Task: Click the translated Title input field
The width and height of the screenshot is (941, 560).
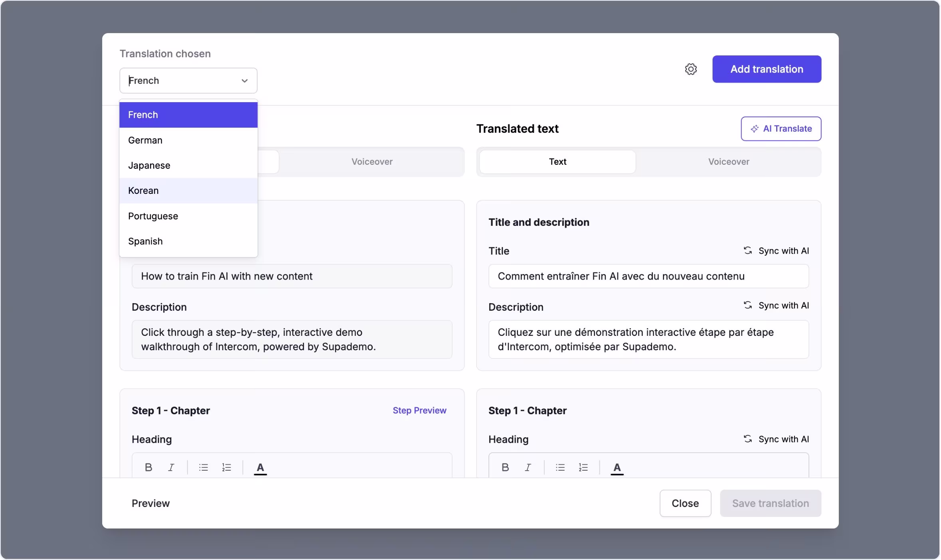Action: [648, 276]
